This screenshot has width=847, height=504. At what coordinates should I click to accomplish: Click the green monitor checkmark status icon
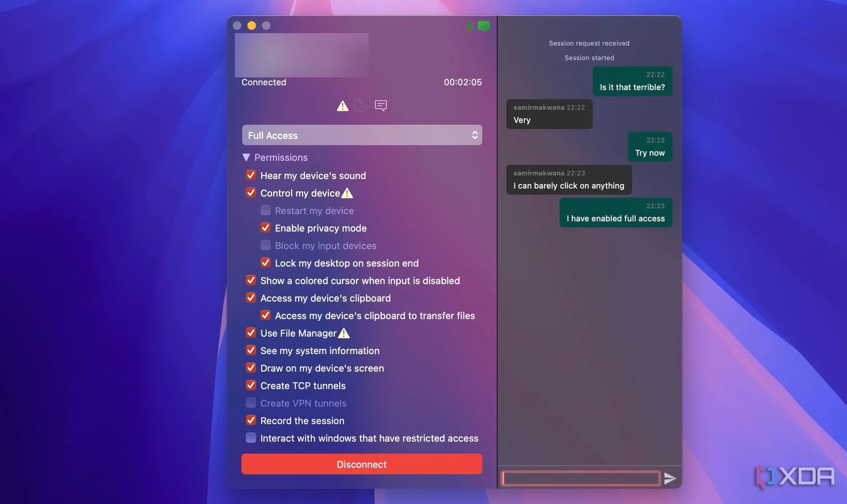484,26
